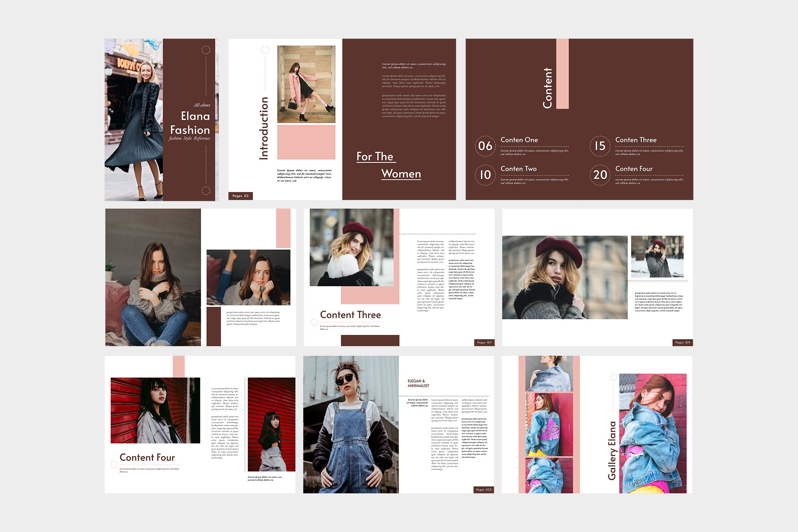Expand the Conten Three entry
This screenshot has height=532, width=798.
click(x=636, y=140)
